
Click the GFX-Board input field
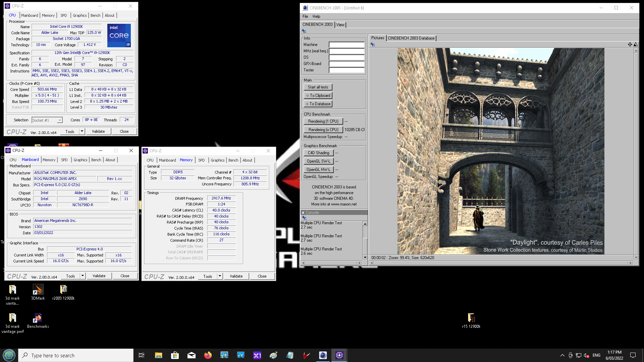346,64
